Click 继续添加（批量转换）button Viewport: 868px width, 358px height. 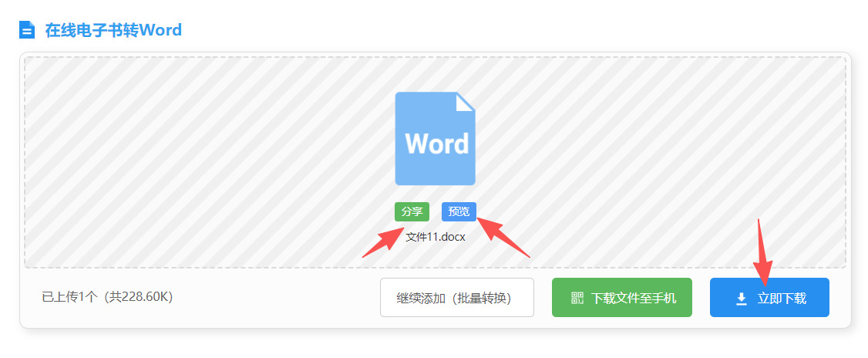456,298
